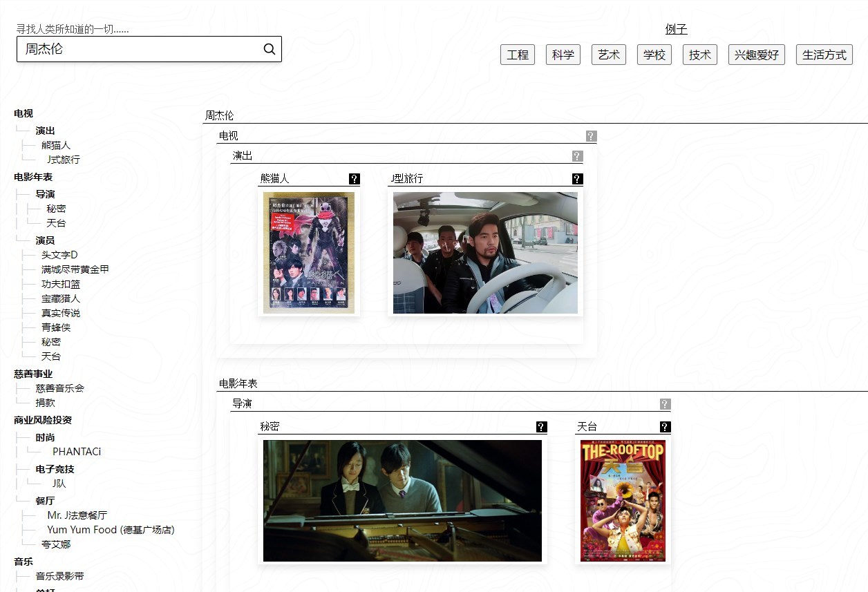Viewport: 868px width, 592px height.
Task: Select PHANTACi under 时尚
Action: (77, 452)
